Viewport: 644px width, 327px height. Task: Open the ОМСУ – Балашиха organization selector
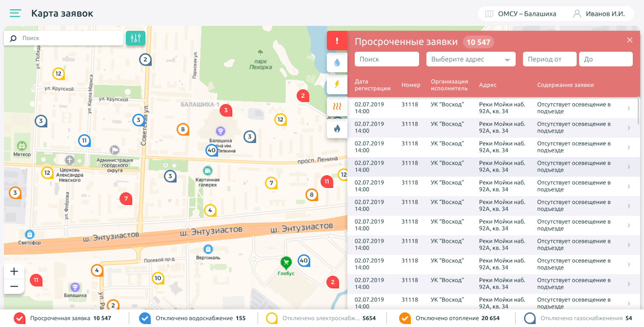pyautogui.click(x=521, y=14)
